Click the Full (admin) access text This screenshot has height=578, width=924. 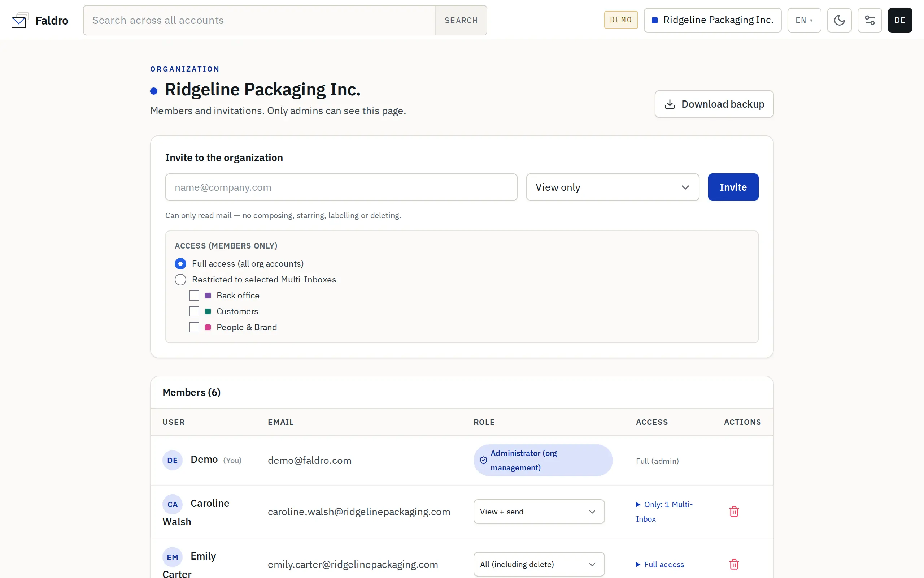point(657,461)
